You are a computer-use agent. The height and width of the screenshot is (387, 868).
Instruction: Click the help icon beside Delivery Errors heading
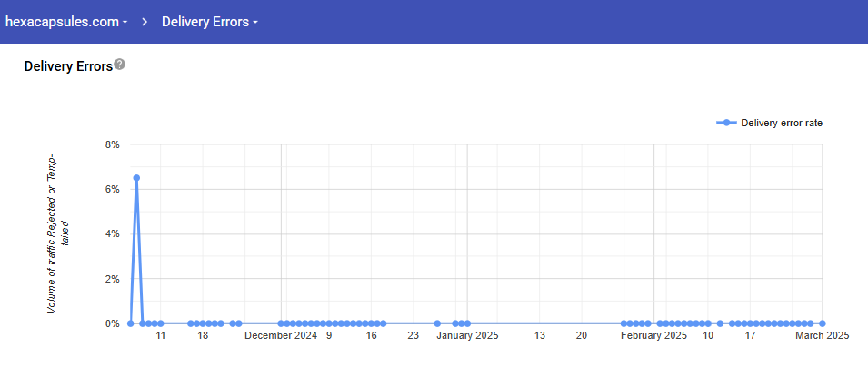[120, 64]
